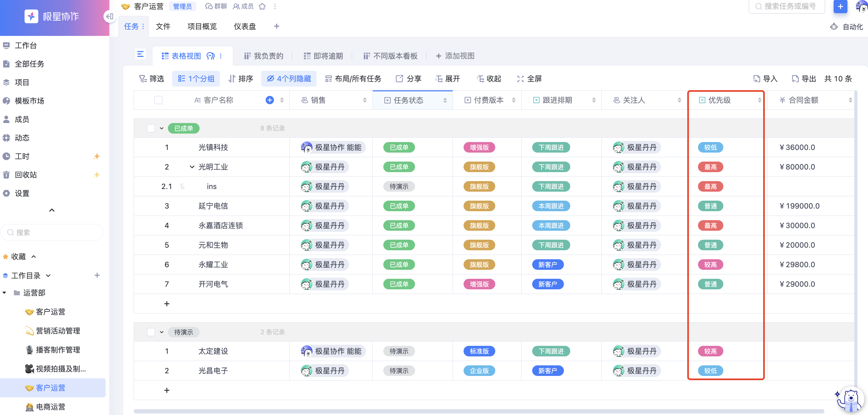
Task: Open 营销活动管理 in work directory
Action: point(53,331)
